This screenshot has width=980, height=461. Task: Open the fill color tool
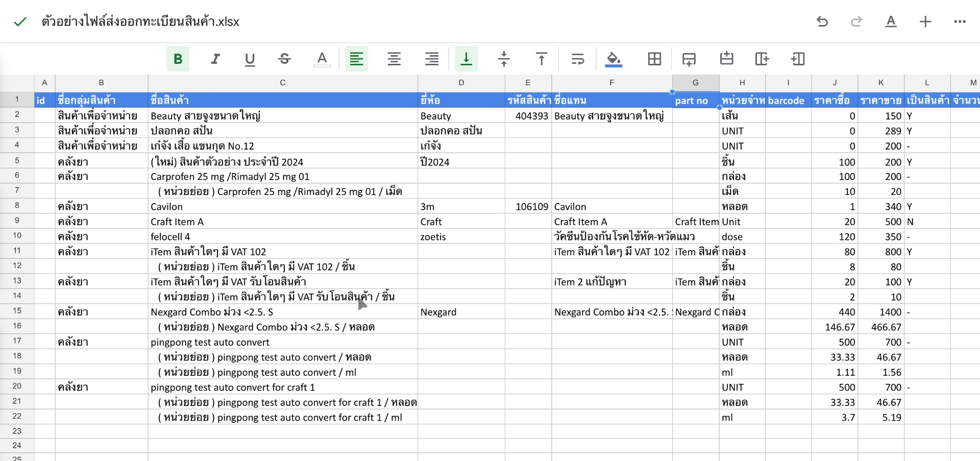pos(614,59)
